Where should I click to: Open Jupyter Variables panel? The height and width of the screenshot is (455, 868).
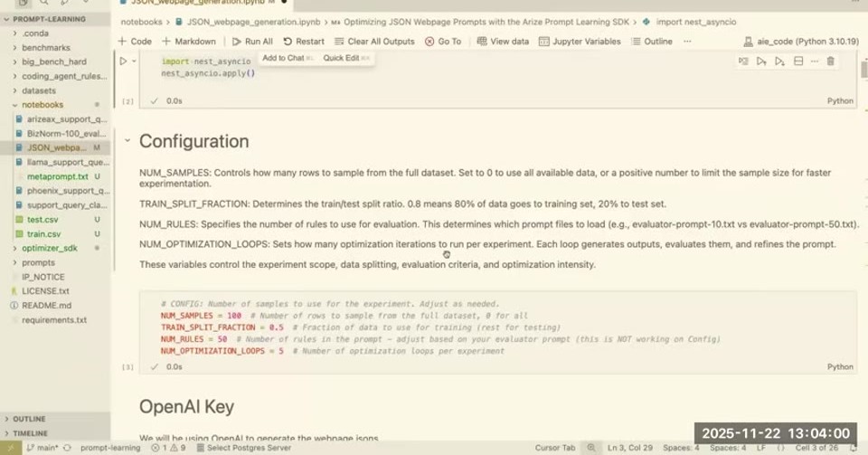point(580,42)
